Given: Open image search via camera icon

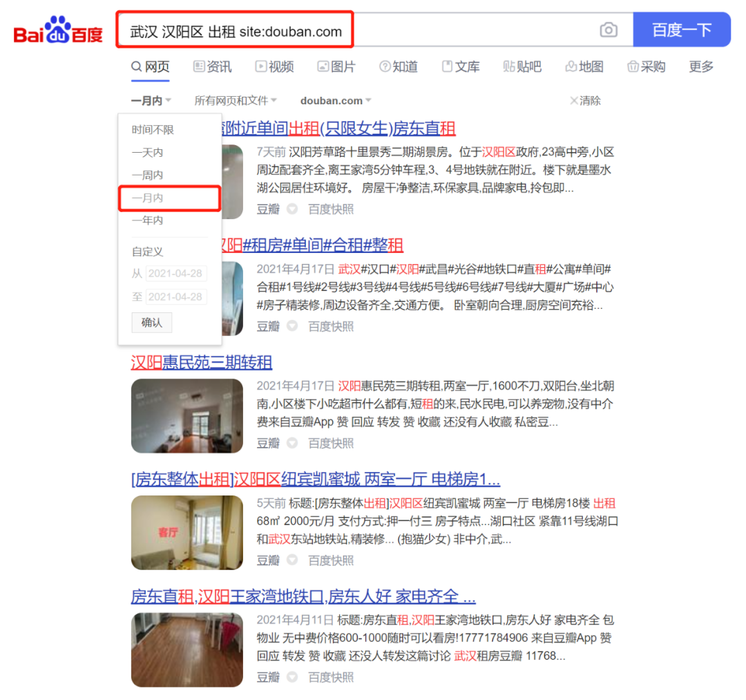Looking at the screenshot, I should point(609,30).
